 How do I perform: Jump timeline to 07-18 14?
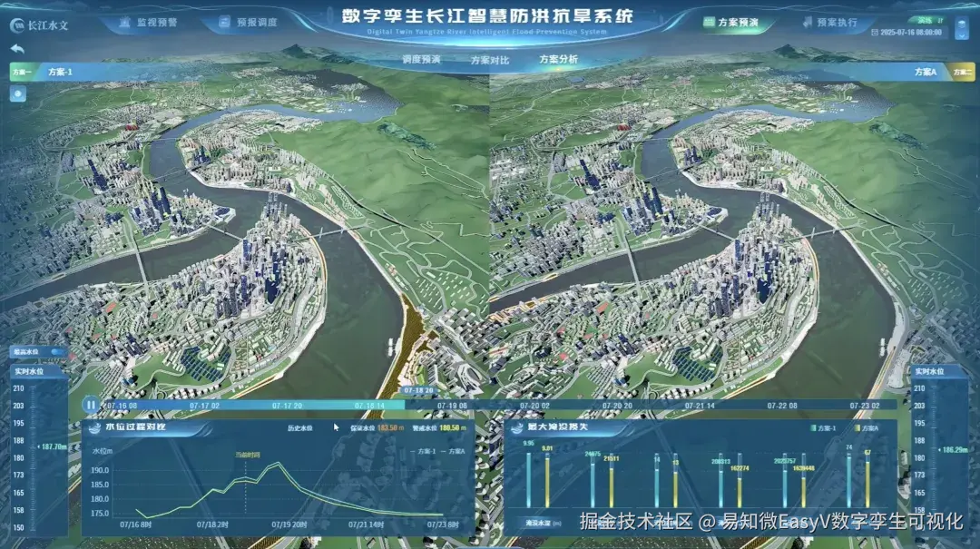click(x=369, y=406)
